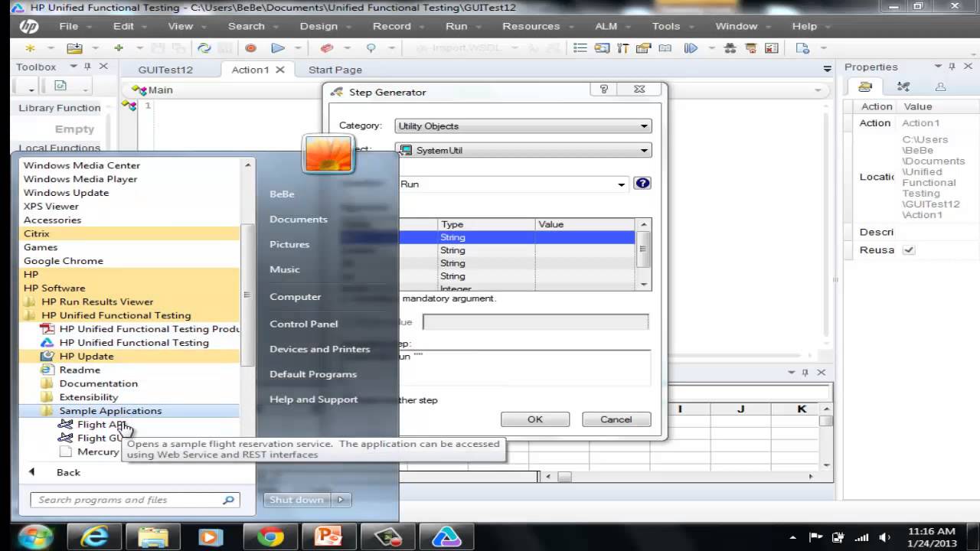The height and width of the screenshot is (551, 980).
Task: Open the document tabs list dropdown
Action: (827, 69)
